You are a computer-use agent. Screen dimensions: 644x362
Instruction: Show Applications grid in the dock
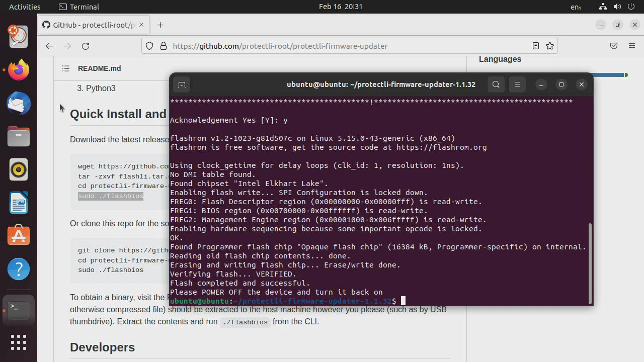pyautogui.click(x=19, y=342)
